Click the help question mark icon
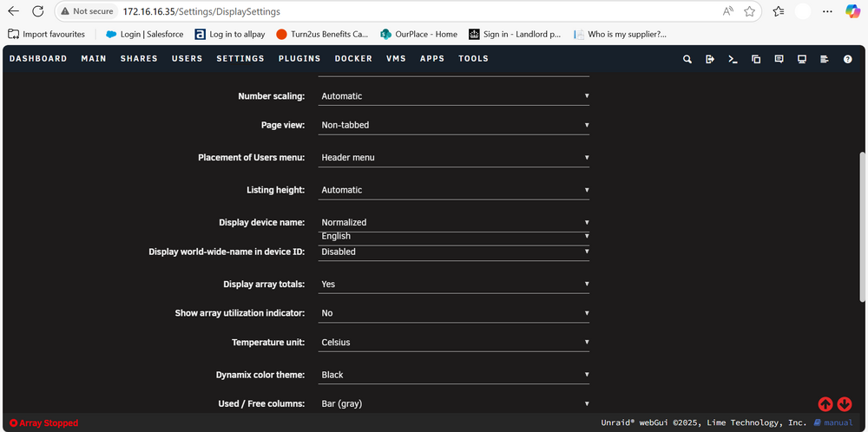Image resolution: width=868 pixels, height=432 pixels. click(847, 59)
